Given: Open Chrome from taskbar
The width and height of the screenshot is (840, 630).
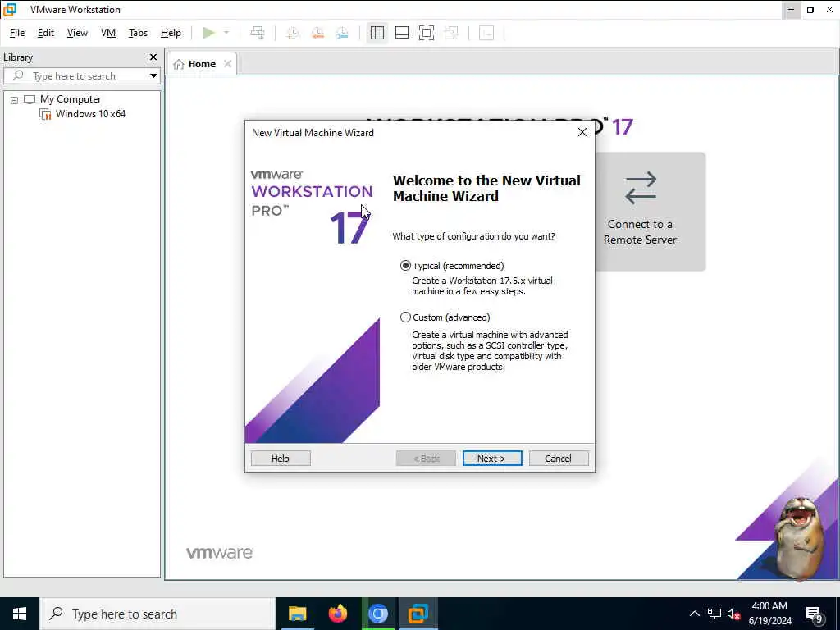Looking at the screenshot, I should (x=377, y=614).
